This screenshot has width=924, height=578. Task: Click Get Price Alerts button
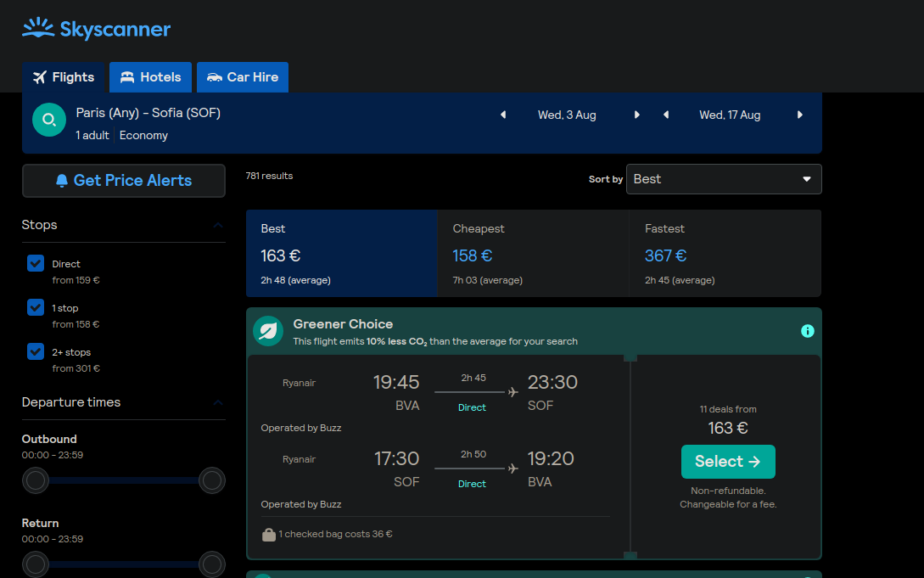124,181
